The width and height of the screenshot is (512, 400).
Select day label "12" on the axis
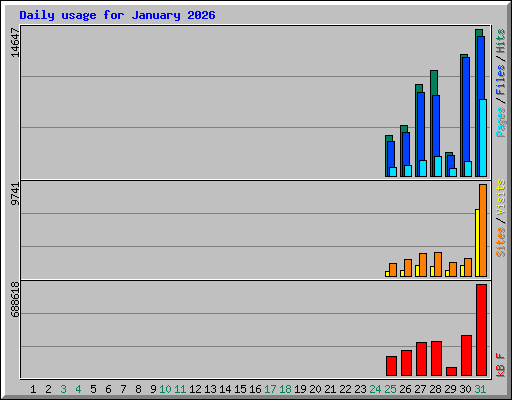(x=195, y=389)
